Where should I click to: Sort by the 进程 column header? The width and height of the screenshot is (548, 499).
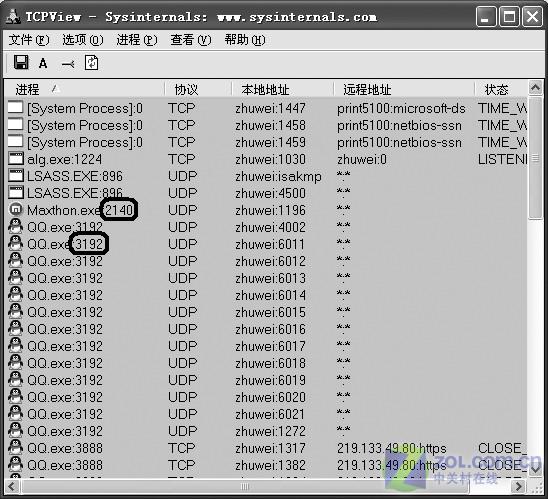pyautogui.click(x=84, y=89)
